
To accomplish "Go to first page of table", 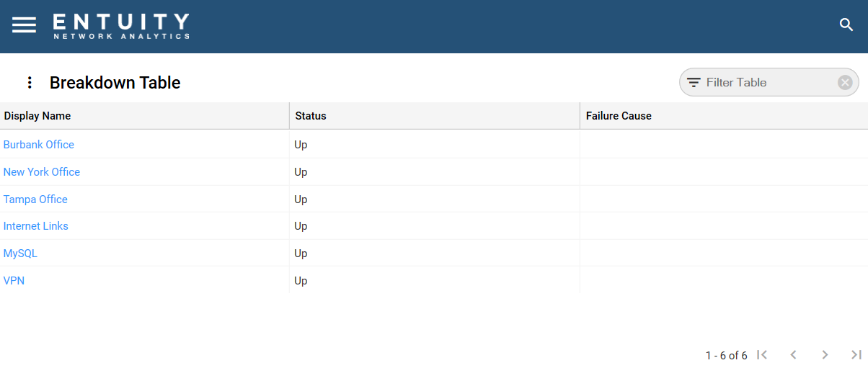I will pyautogui.click(x=762, y=354).
